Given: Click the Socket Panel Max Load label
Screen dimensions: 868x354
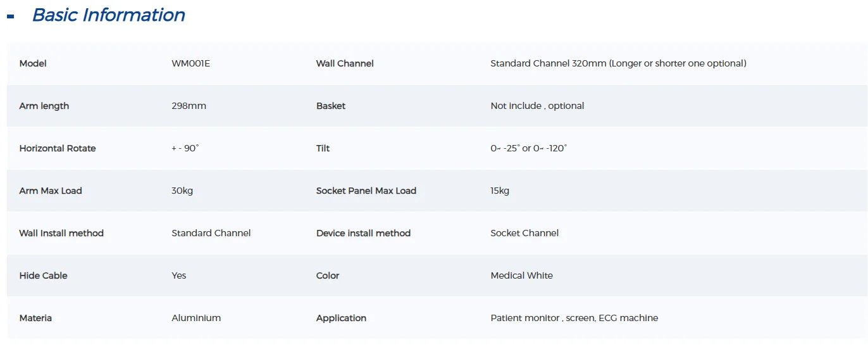Looking at the screenshot, I should 366,191.
